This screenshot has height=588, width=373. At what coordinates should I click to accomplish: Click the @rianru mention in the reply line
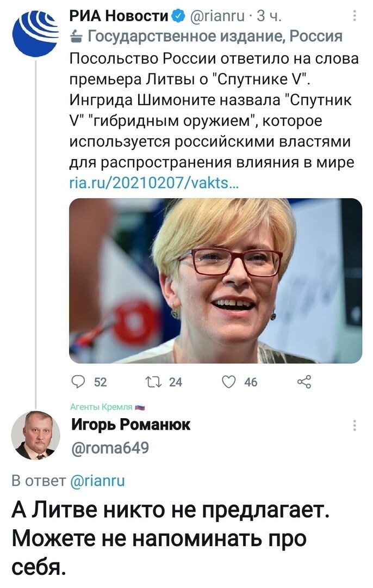pos(97,480)
